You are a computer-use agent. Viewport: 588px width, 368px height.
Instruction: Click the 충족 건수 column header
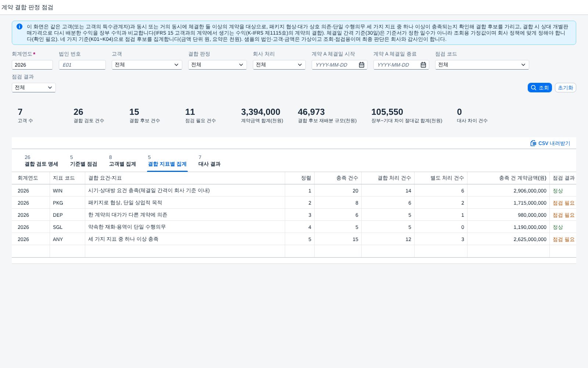338,178
